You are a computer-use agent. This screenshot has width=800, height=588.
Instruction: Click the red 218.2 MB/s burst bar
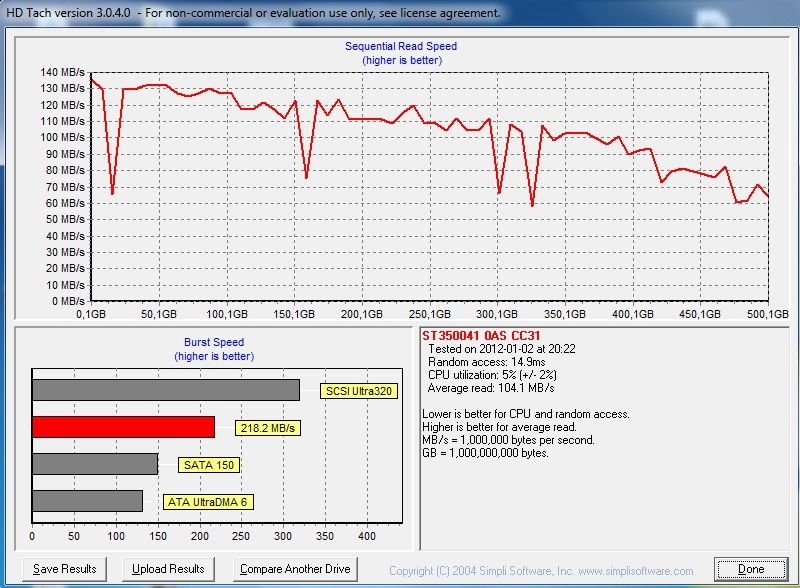point(123,427)
